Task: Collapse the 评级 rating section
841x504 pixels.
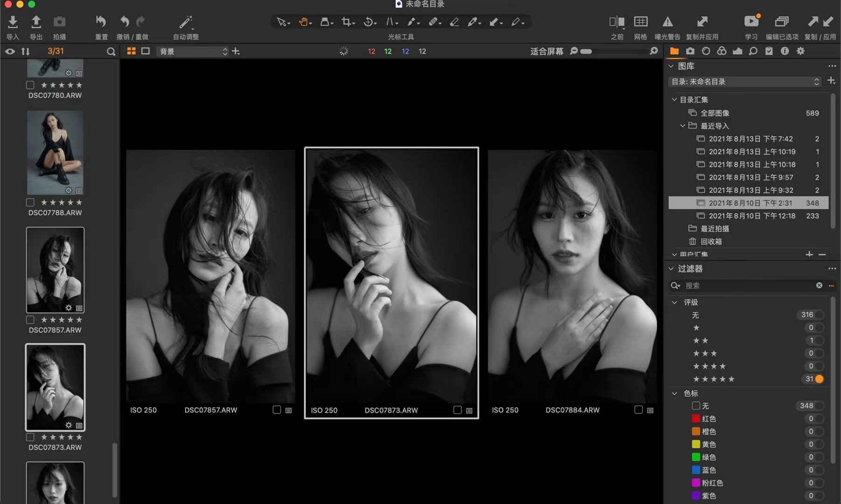Action: tap(674, 302)
